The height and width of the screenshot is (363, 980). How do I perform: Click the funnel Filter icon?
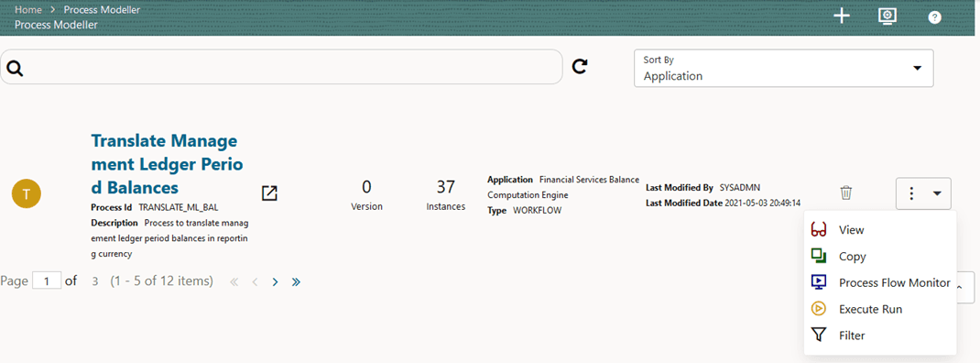click(x=818, y=335)
